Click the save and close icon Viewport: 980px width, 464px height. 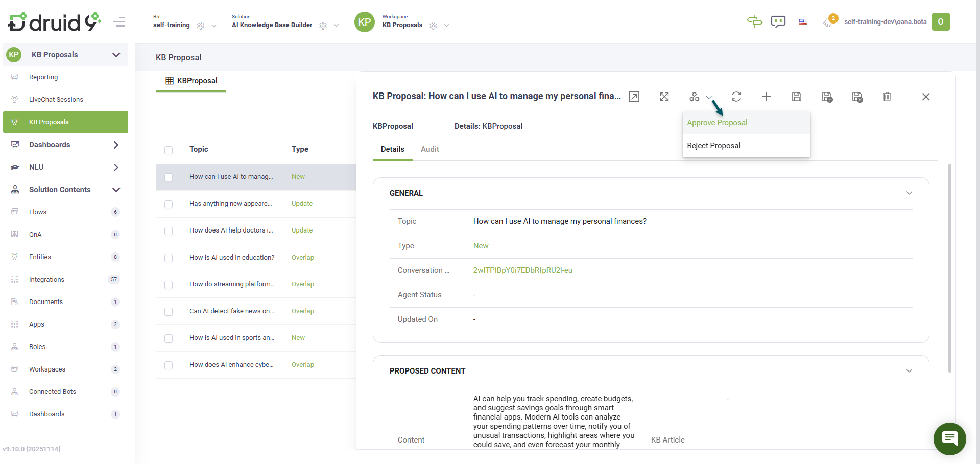pyautogui.click(x=857, y=97)
